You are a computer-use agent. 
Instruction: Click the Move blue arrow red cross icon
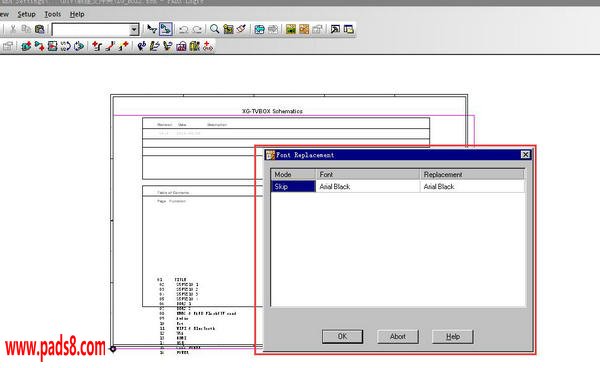point(39,46)
